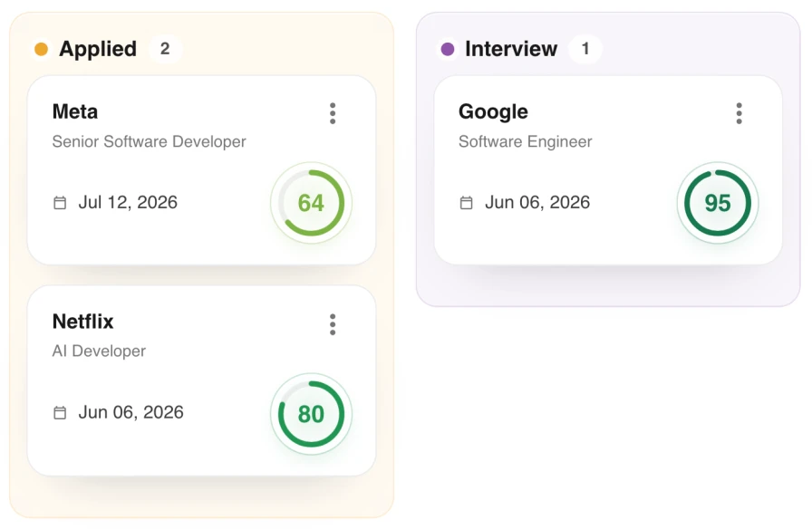Open the Google job title

[493, 111]
